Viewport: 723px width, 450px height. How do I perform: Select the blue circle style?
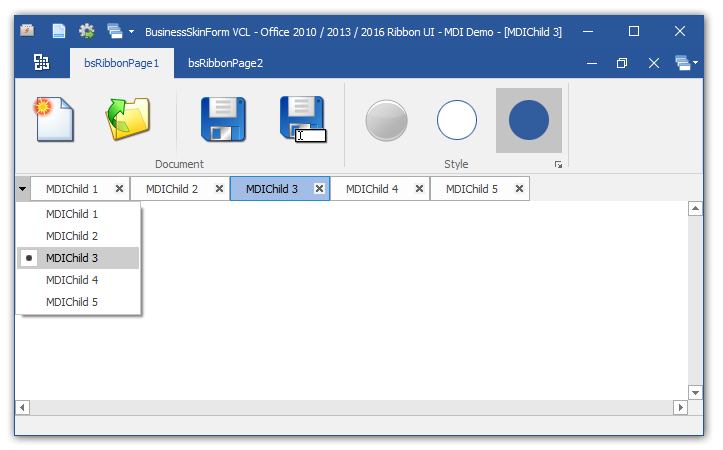tap(529, 120)
